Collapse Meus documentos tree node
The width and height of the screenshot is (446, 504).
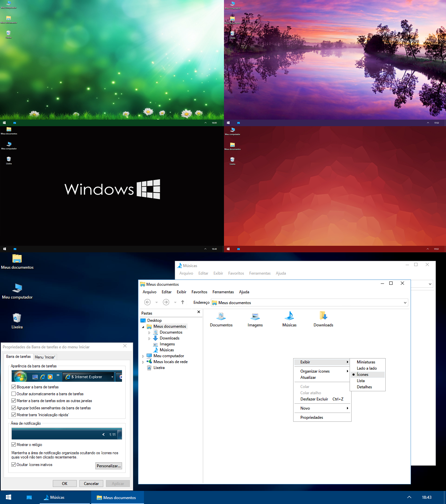click(143, 327)
